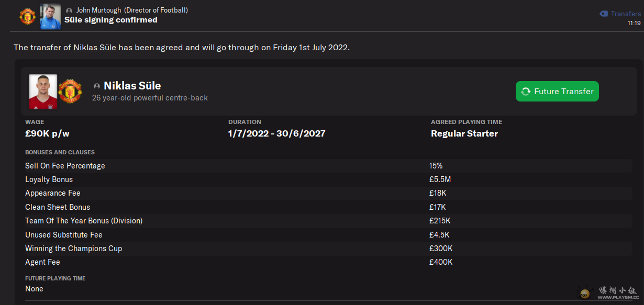Open John Murtough's profile photo

[50, 16]
